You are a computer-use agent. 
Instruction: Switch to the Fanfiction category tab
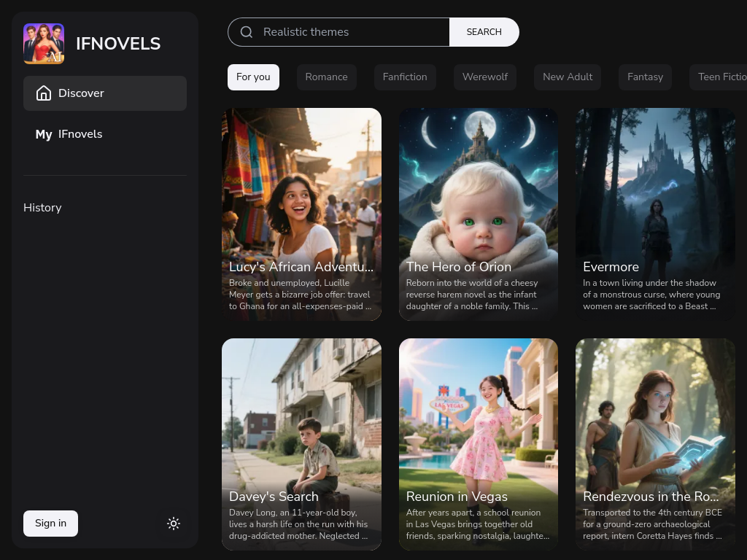tap(405, 77)
